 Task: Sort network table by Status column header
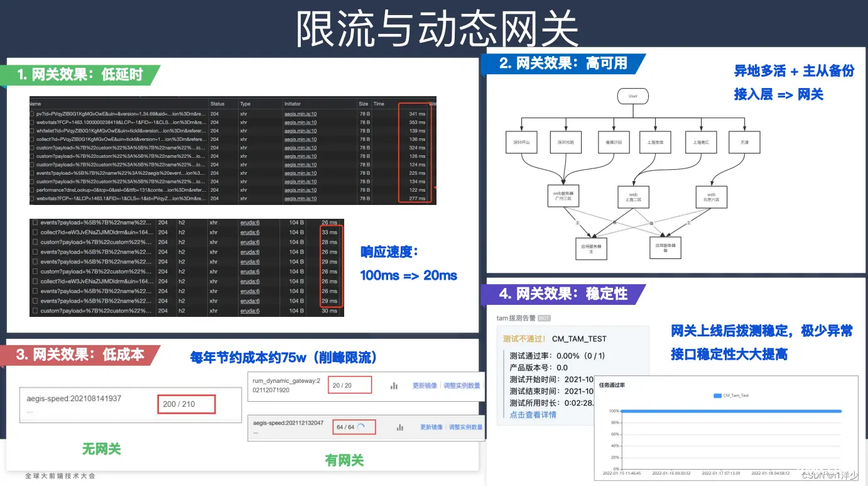click(x=217, y=104)
